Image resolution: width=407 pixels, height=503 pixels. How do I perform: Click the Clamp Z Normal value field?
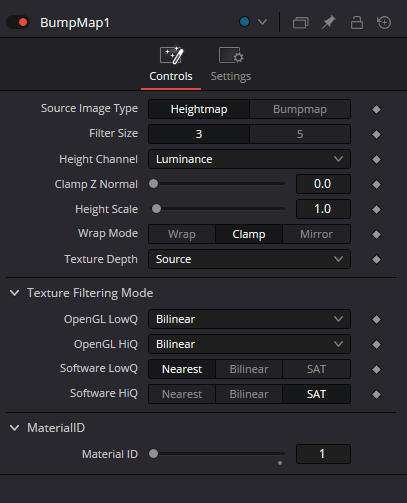click(x=323, y=184)
